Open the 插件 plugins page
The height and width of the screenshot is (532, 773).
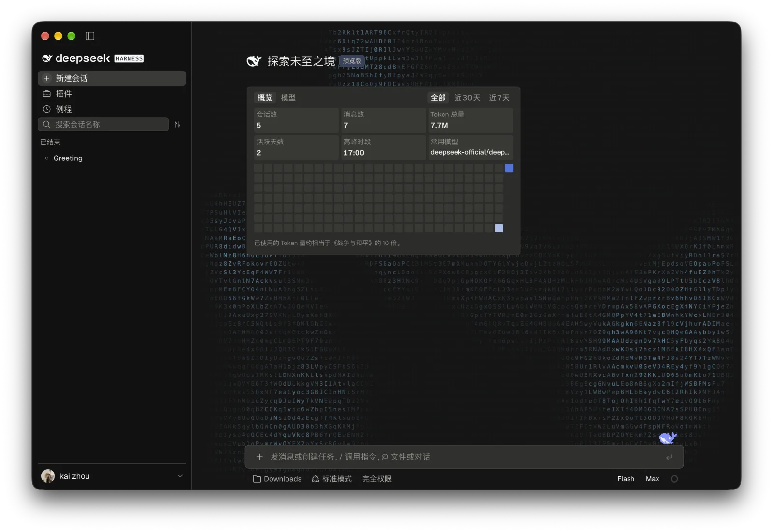click(112, 94)
